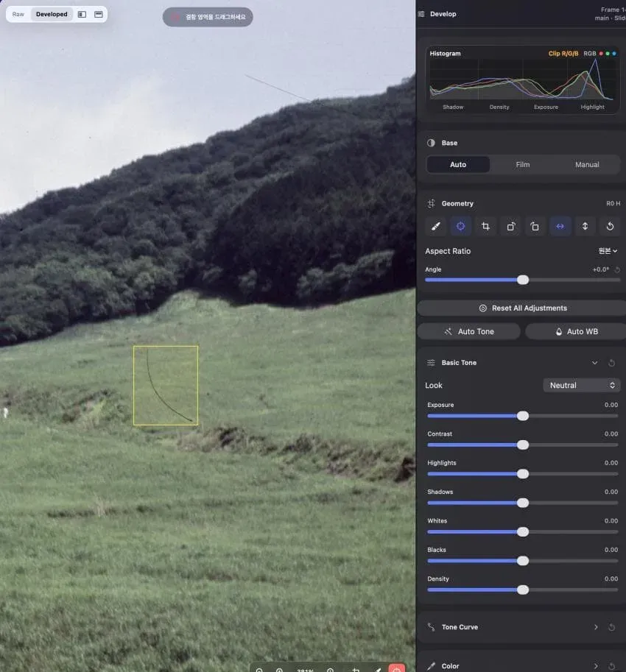Screen dimensions: 626x672
Task: Reset the Tone Curve section
Action: pos(611,627)
